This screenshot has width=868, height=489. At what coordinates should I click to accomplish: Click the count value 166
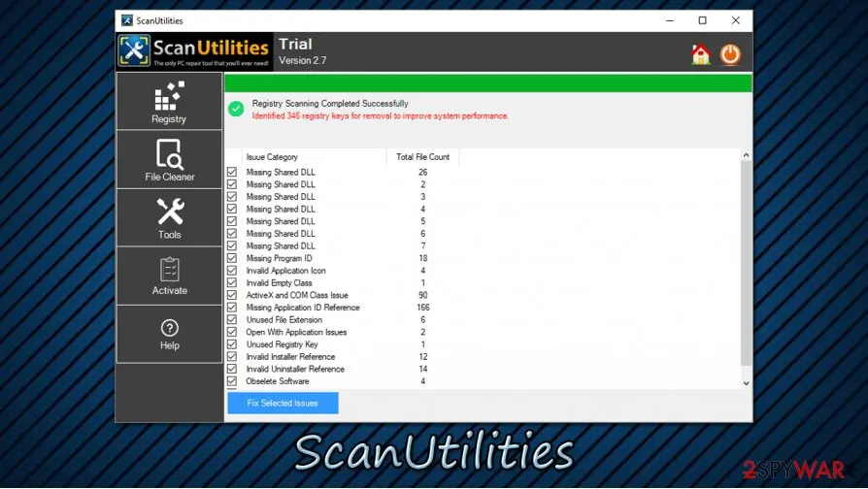pos(423,308)
